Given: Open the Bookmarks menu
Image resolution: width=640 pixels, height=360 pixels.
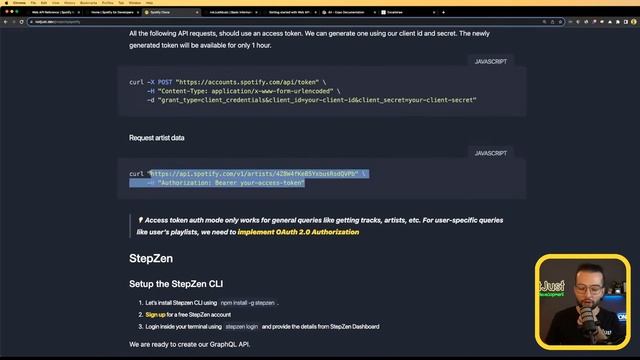Looking at the screenshot, I should click(89, 2).
